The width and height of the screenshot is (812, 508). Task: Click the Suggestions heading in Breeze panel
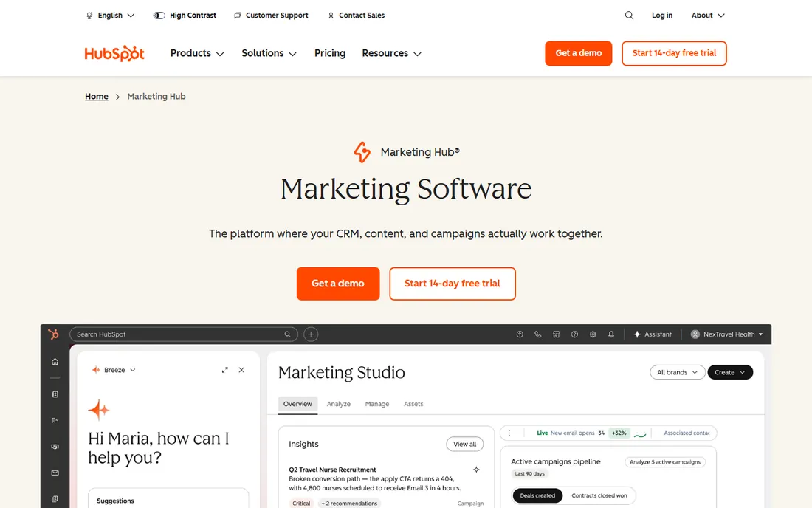115,501
